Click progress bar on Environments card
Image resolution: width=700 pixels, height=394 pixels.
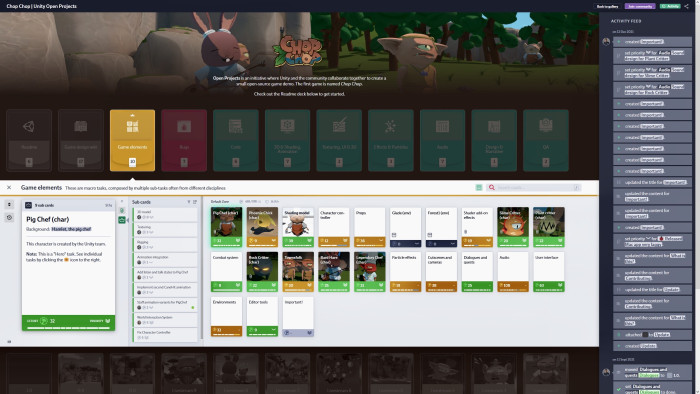(226, 335)
